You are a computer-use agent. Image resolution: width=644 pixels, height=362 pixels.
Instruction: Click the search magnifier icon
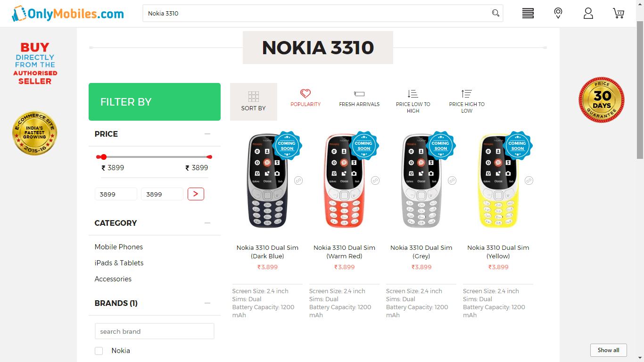(x=495, y=13)
